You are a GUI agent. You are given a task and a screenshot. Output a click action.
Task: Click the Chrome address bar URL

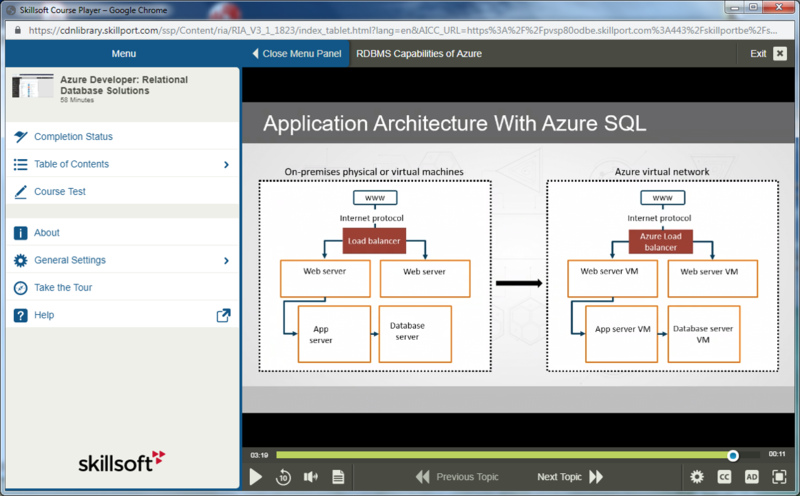403,31
